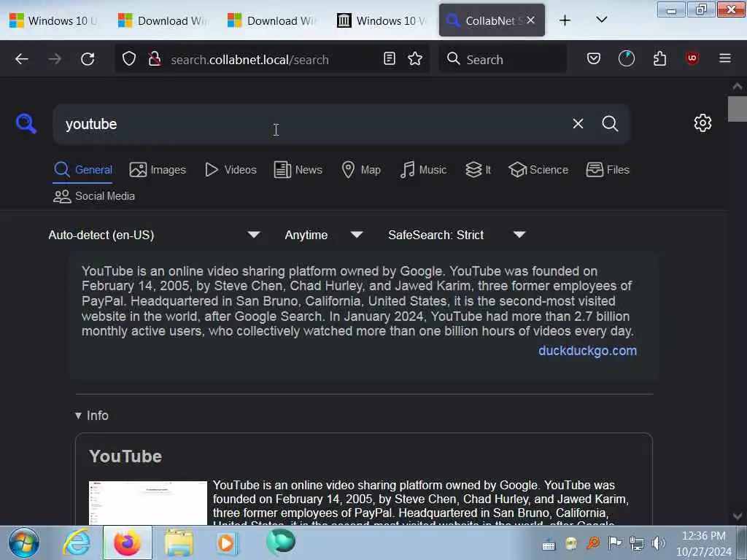The width and height of the screenshot is (747, 560).
Task: Click the orange magnifier tray icon
Action: click(593, 542)
